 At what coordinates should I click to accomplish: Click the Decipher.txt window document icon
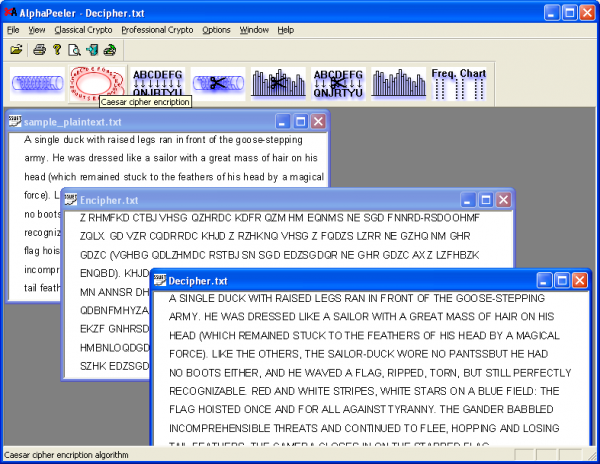pos(160,280)
